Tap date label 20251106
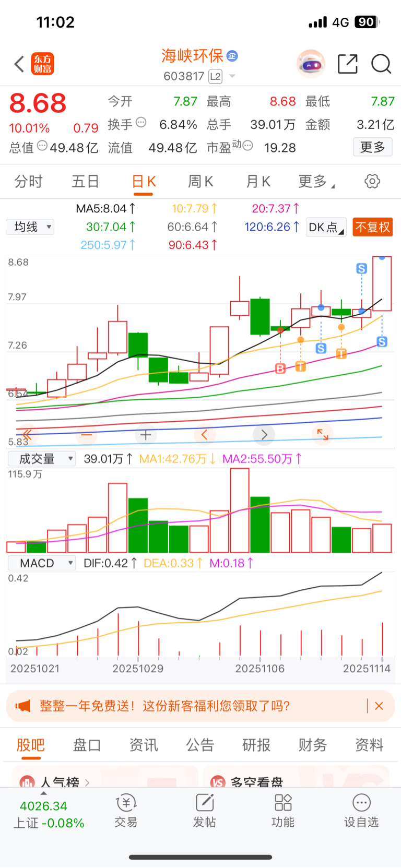The image size is (401, 868). click(x=260, y=669)
